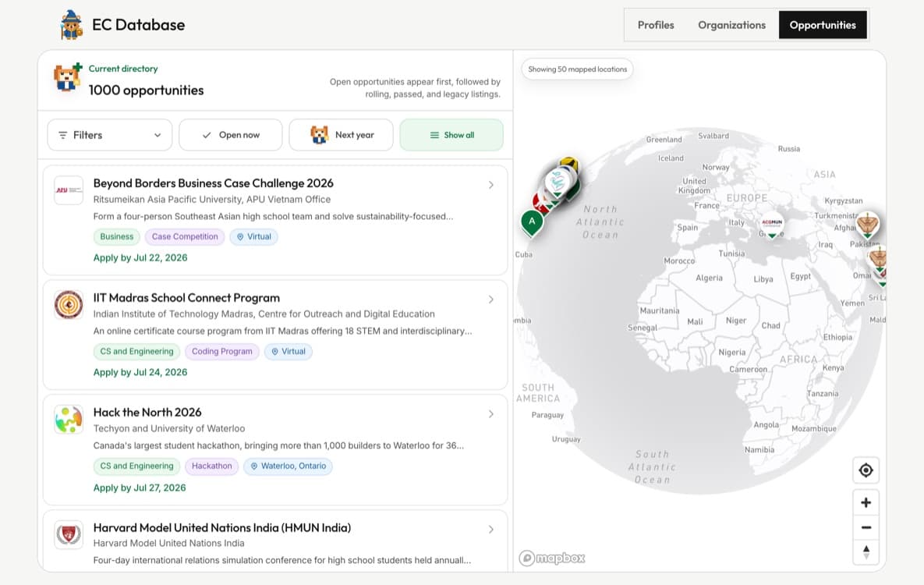Open Hack the North 2026 title
Screen dimensions: 924x585
coord(147,412)
